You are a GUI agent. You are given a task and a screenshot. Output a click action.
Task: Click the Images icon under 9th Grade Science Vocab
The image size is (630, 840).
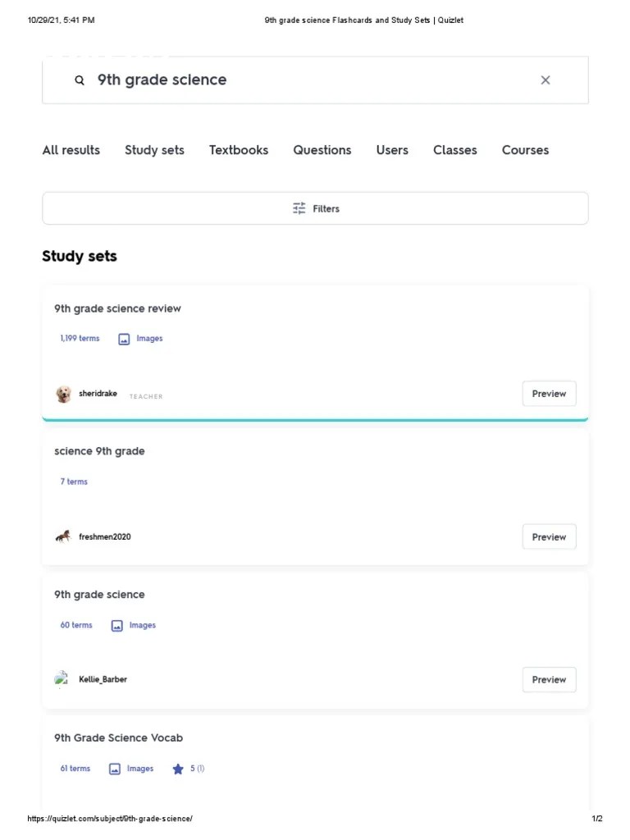pyautogui.click(x=114, y=769)
